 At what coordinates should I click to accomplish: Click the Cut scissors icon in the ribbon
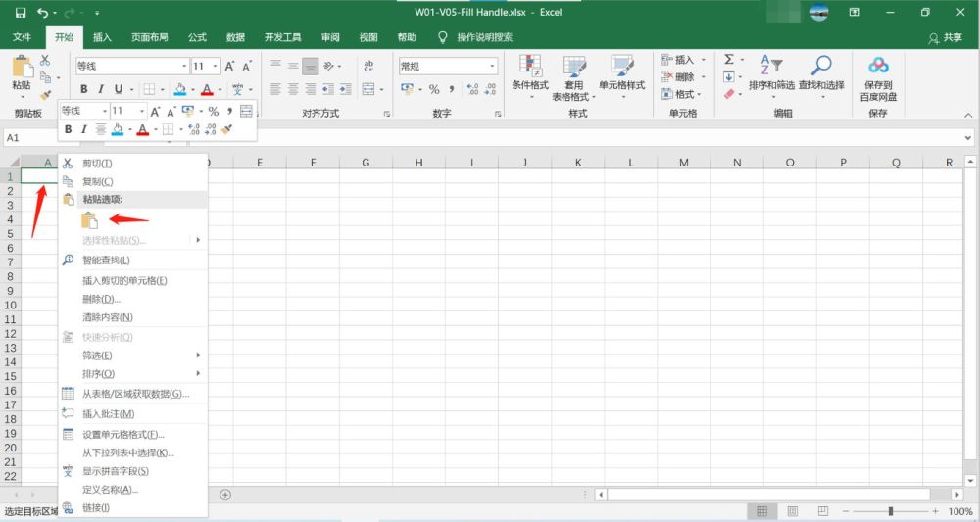click(x=45, y=60)
